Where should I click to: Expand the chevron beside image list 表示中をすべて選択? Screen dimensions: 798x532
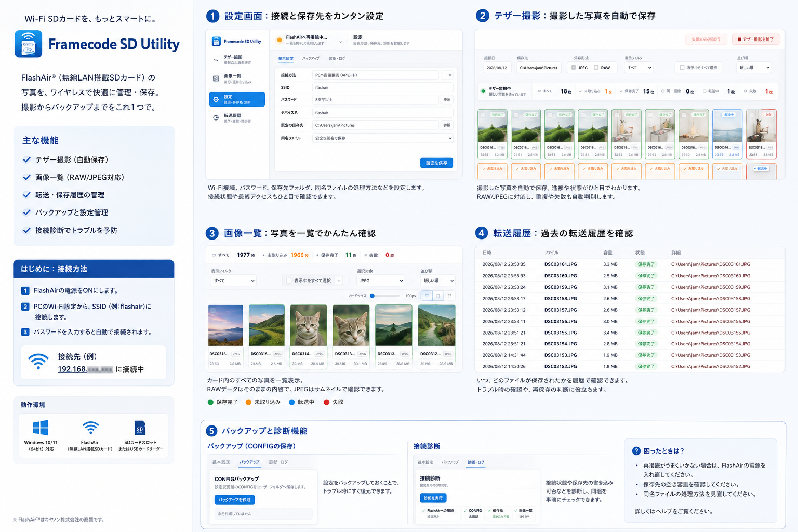[x=339, y=281]
